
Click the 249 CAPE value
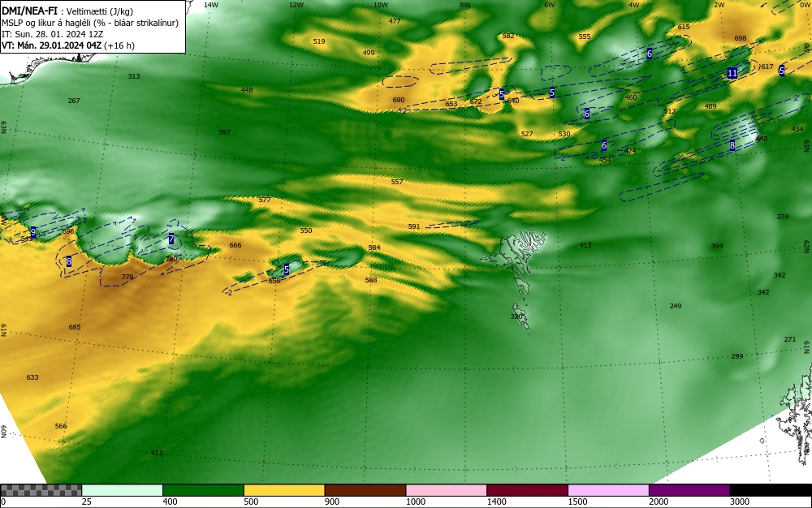tap(676, 306)
